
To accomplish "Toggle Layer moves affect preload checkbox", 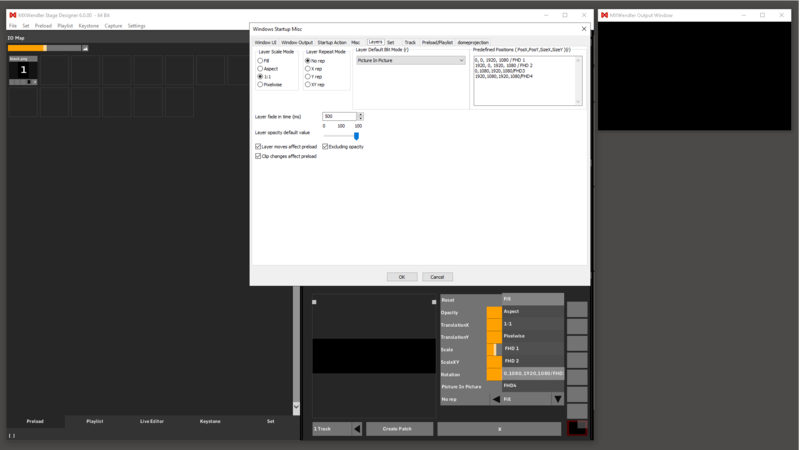I will 258,147.
